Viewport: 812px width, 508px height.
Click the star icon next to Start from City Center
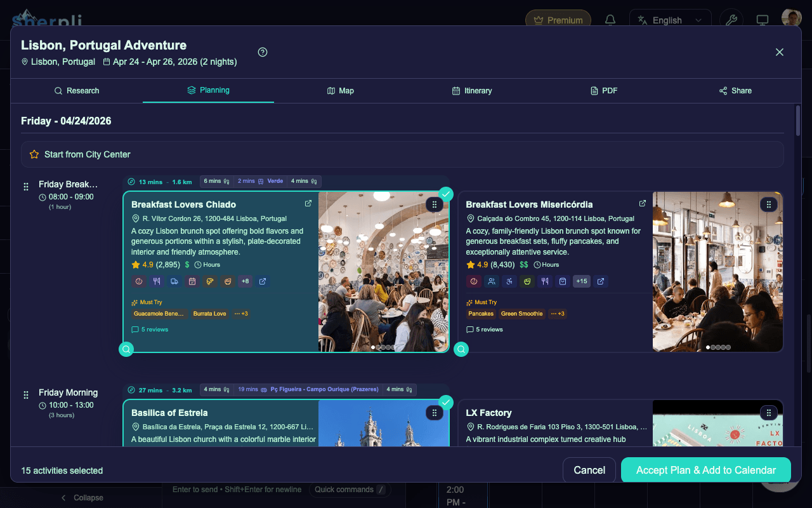tap(34, 154)
